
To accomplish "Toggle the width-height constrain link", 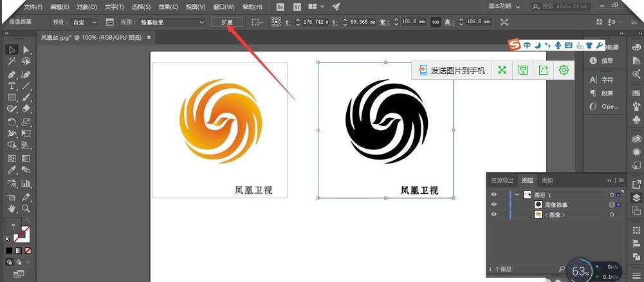I will (x=436, y=22).
